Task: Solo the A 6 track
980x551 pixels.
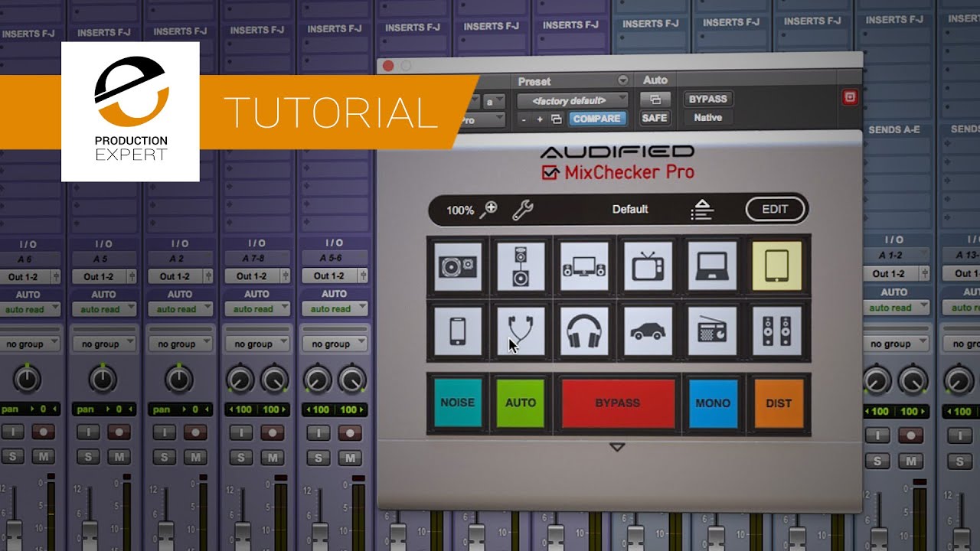Action: (x=11, y=458)
